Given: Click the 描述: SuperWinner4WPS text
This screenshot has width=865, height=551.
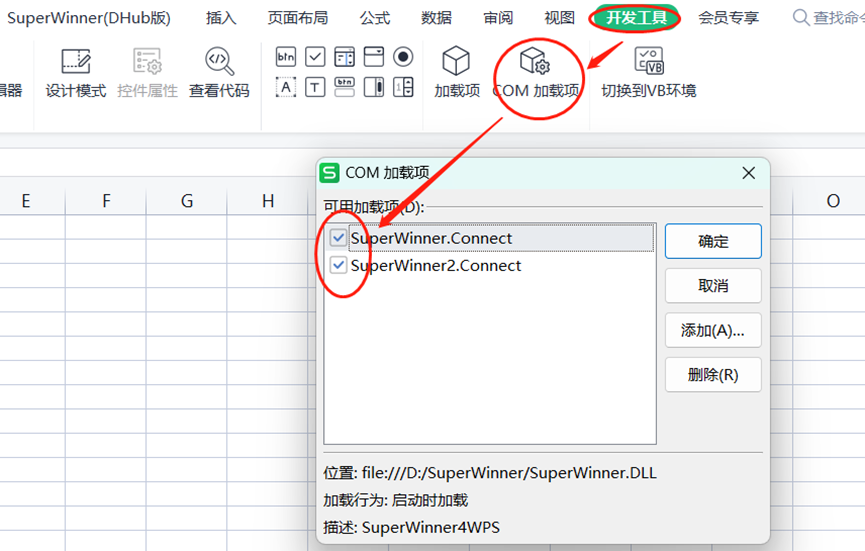Looking at the screenshot, I should [412, 527].
